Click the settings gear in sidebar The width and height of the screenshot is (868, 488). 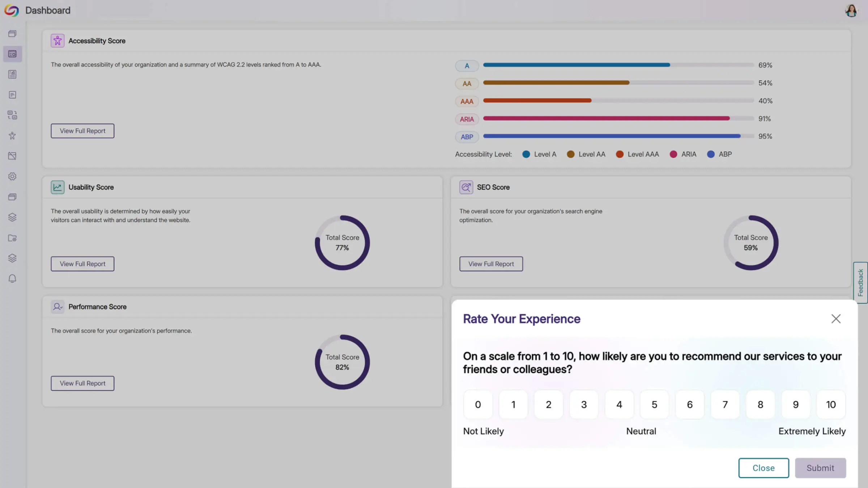[12, 176]
